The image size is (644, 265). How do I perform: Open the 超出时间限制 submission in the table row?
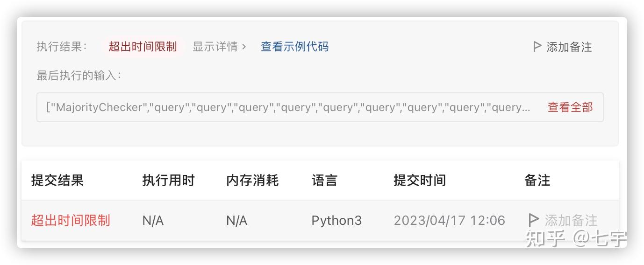tap(71, 220)
